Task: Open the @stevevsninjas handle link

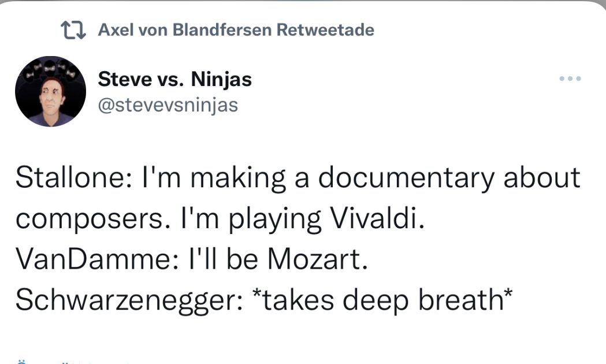Action: tap(168, 106)
